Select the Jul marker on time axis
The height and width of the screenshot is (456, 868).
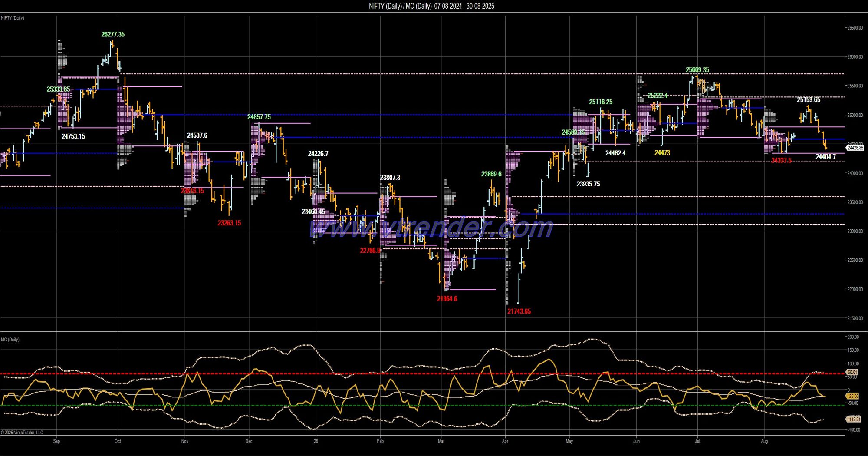coord(697,442)
